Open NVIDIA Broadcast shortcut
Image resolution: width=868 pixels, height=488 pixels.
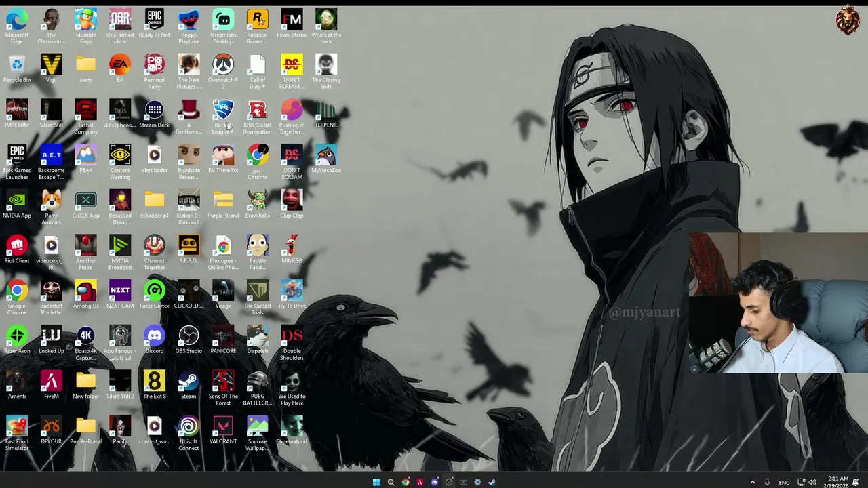tap(120, 253)
